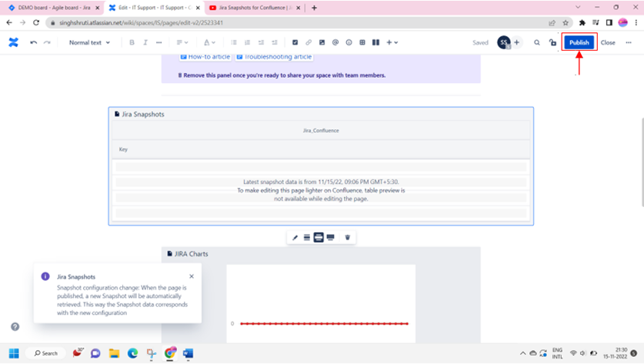Open Microsoft Word from taskbar
644x364 pixels.
[x=188, y=353]
